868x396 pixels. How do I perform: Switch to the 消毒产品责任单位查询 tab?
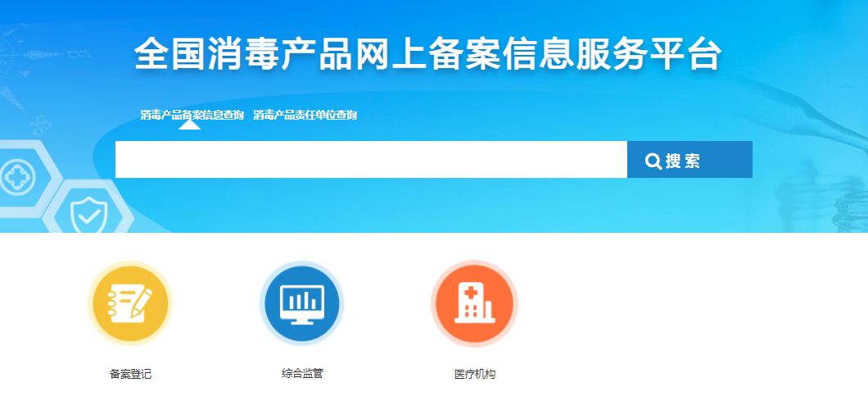[305, 115]
